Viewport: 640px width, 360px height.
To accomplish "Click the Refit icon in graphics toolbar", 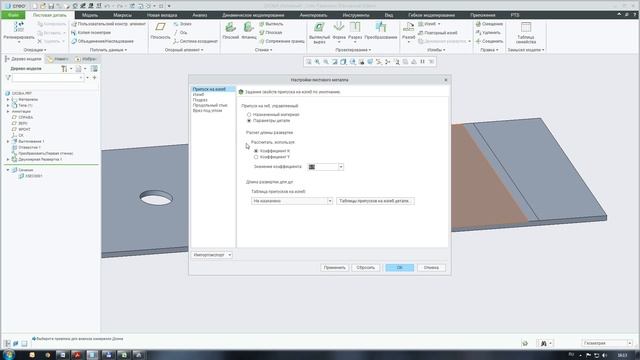I will click(309, 62).
